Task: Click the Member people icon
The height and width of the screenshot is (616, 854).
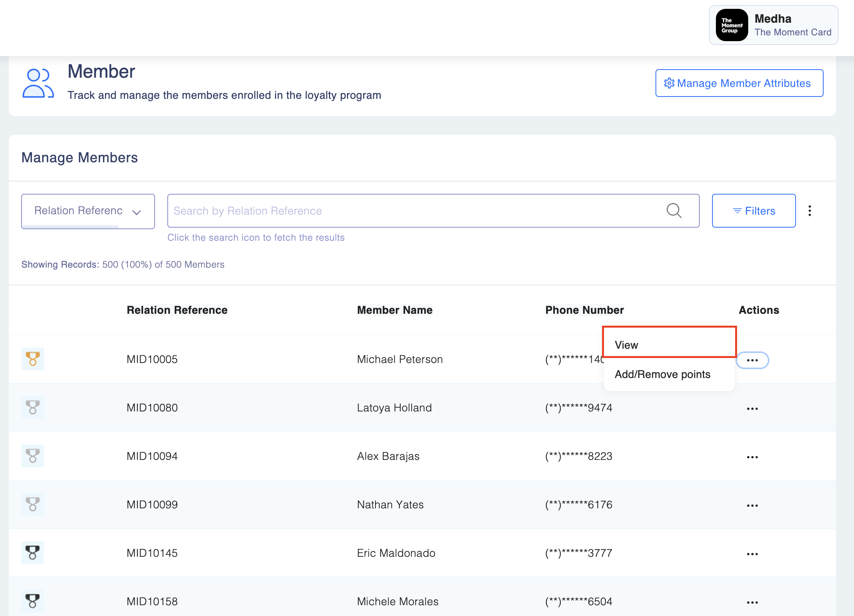Action: (x=38, y=83)
